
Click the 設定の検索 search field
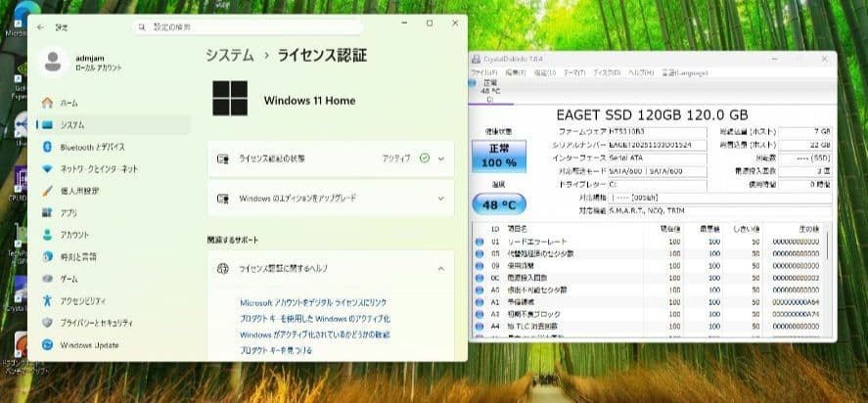248,26
